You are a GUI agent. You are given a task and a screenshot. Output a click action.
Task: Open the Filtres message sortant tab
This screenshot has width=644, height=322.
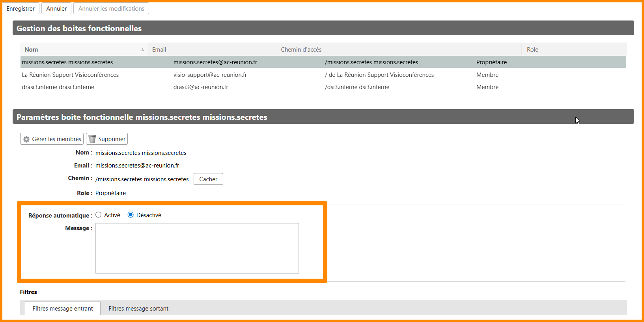[x=138, y=309]
